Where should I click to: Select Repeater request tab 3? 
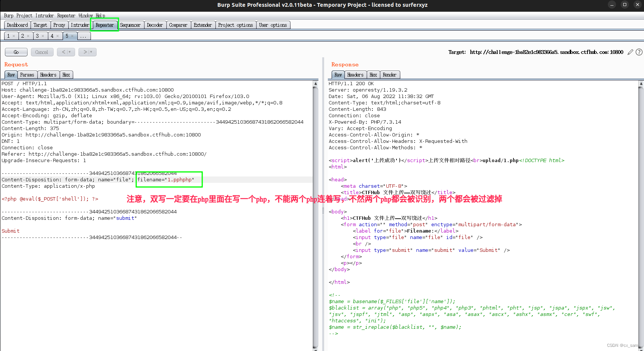coord(37,36)
